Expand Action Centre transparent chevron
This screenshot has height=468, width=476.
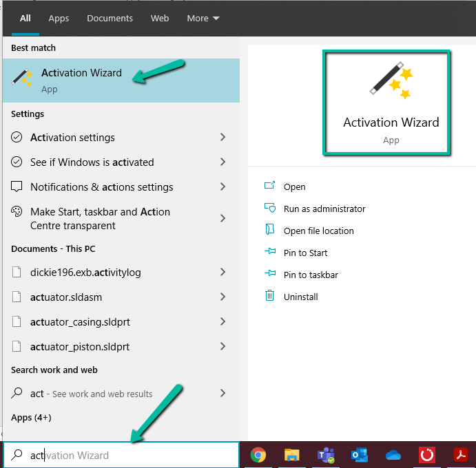(223, 218)
